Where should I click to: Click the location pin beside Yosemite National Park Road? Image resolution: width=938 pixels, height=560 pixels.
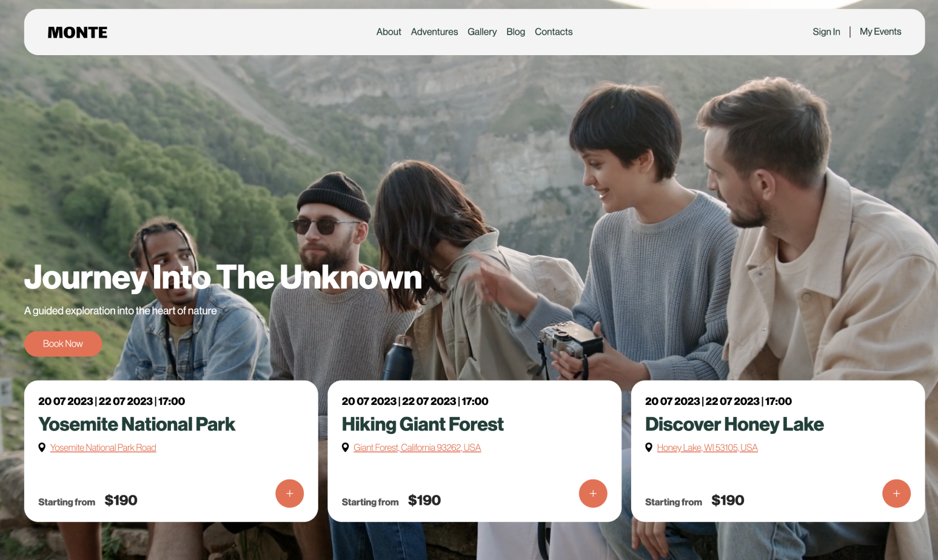[42, 447]
